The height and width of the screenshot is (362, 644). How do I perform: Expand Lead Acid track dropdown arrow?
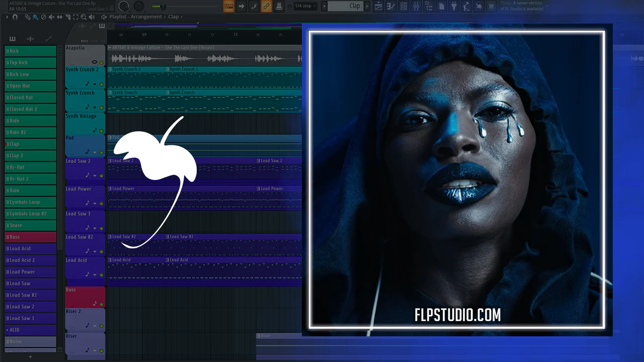point(95,275)
